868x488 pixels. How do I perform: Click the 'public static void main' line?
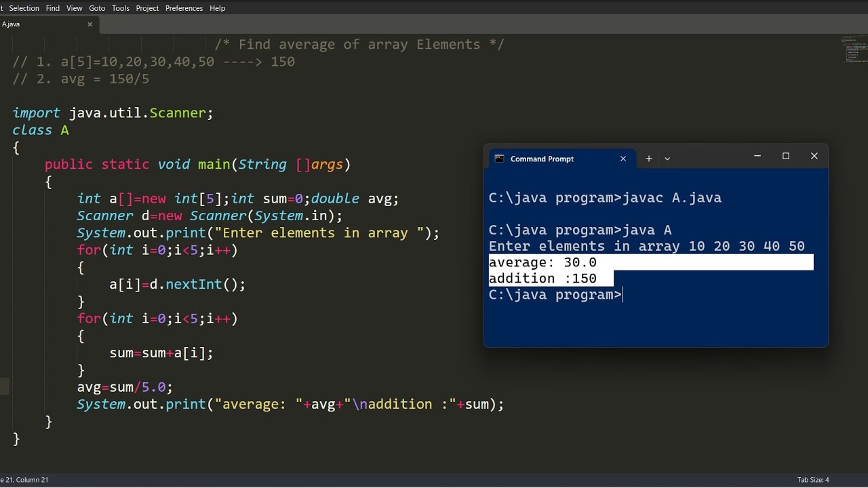(197, 165)
